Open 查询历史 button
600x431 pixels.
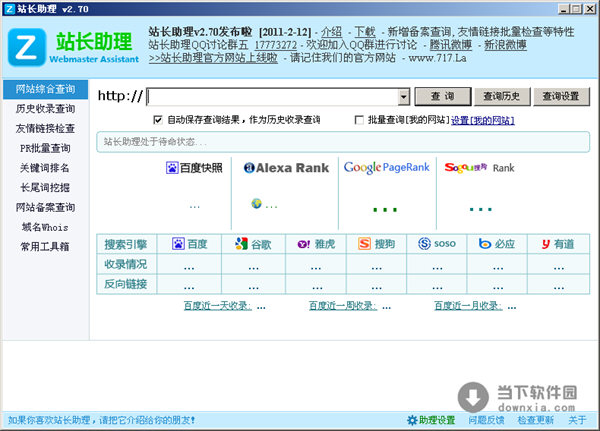coord(502,96)
